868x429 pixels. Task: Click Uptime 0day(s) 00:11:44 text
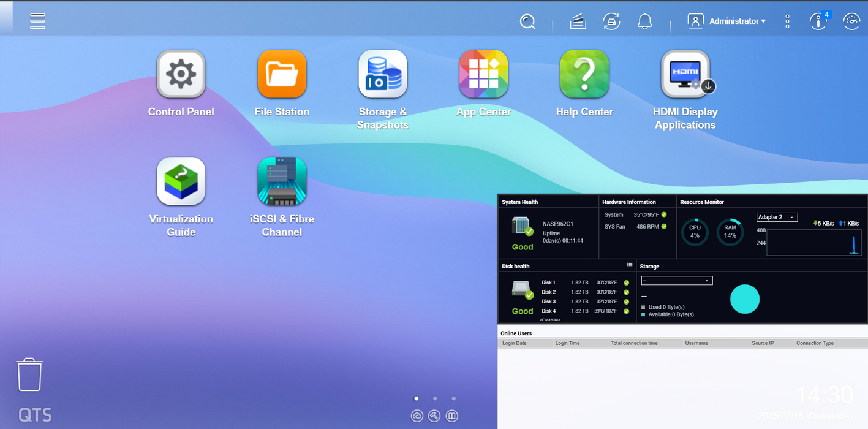[563, 237]
